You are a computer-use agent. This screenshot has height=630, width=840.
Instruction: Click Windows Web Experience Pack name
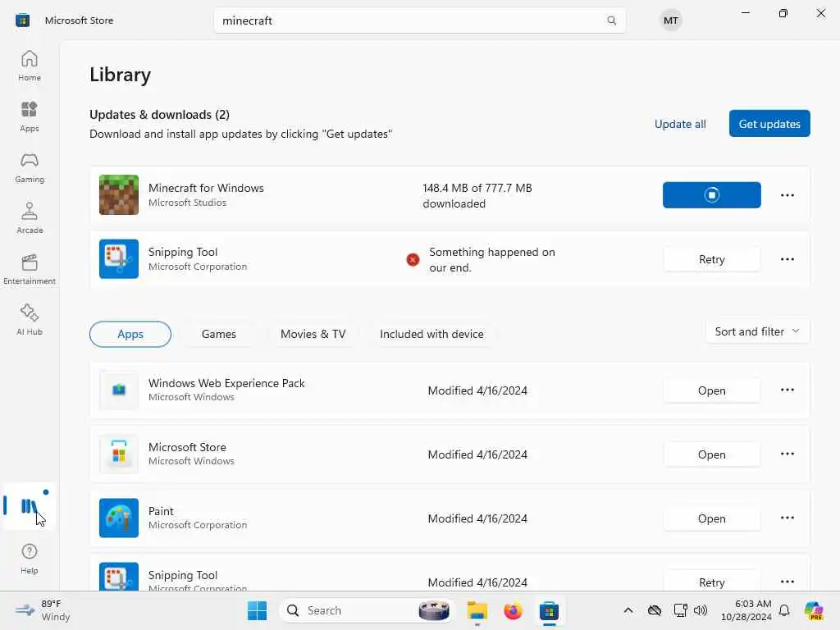(226, 383)
